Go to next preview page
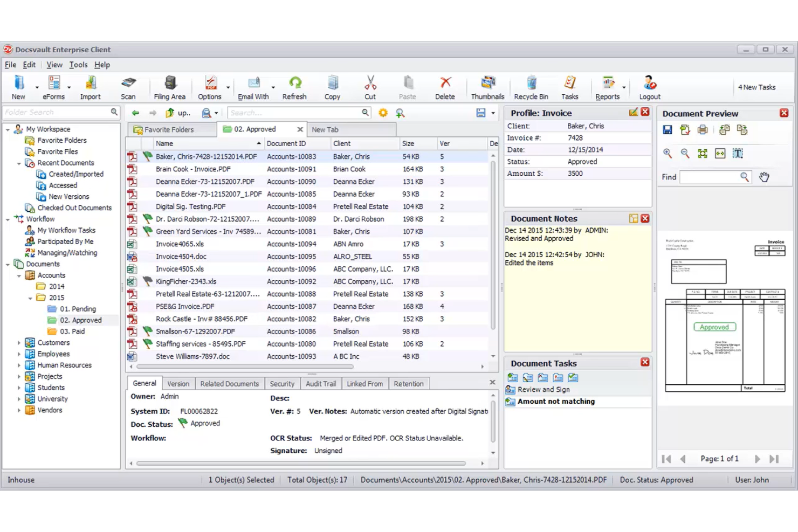 [x=758, y=459]
